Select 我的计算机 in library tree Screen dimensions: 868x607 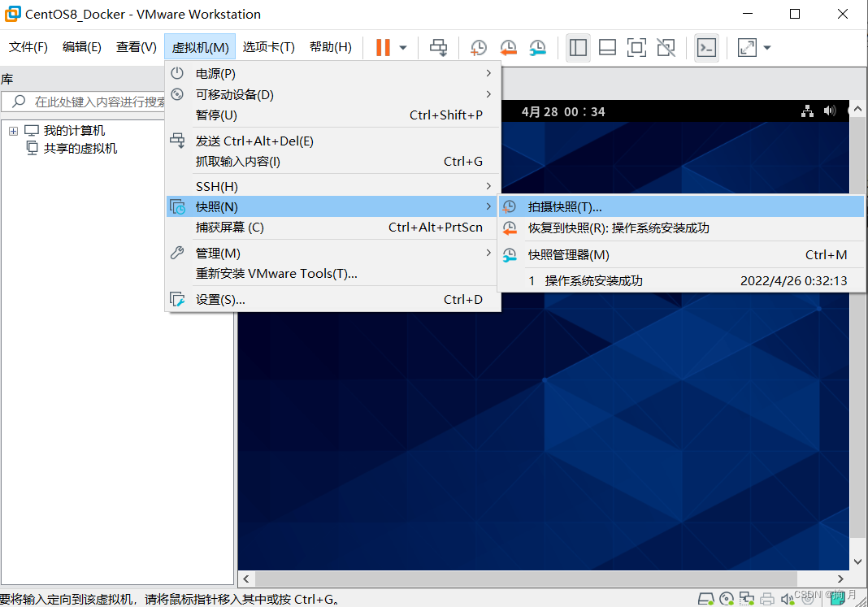coord(74,131)
